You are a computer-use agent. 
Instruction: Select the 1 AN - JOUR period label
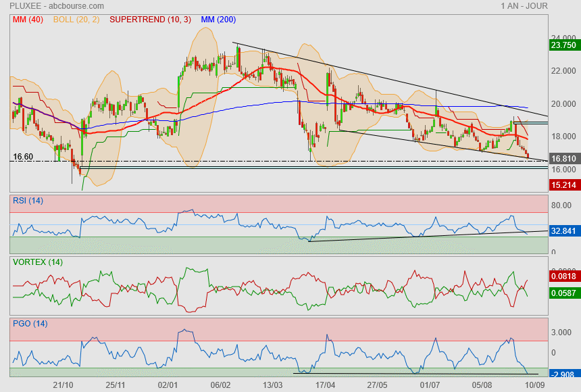(x=524, y=6)
